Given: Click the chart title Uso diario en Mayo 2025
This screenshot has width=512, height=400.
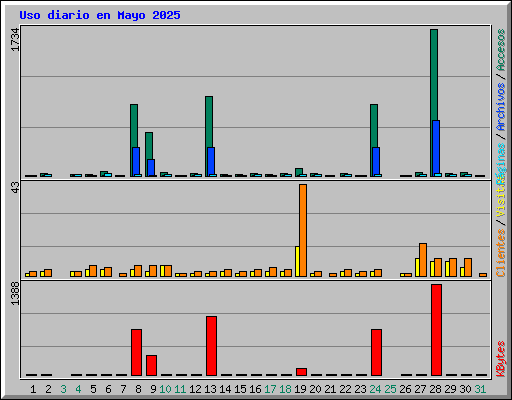Looking at the screenshot, I should 100,15.
